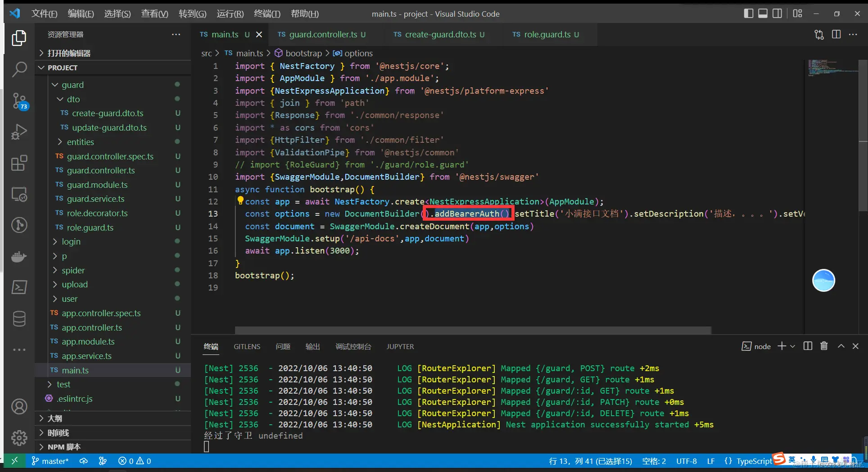The height and width of the screenshot is (472, 868).
Task: Open the Docker view in activity bar
Action: point(19,256)
